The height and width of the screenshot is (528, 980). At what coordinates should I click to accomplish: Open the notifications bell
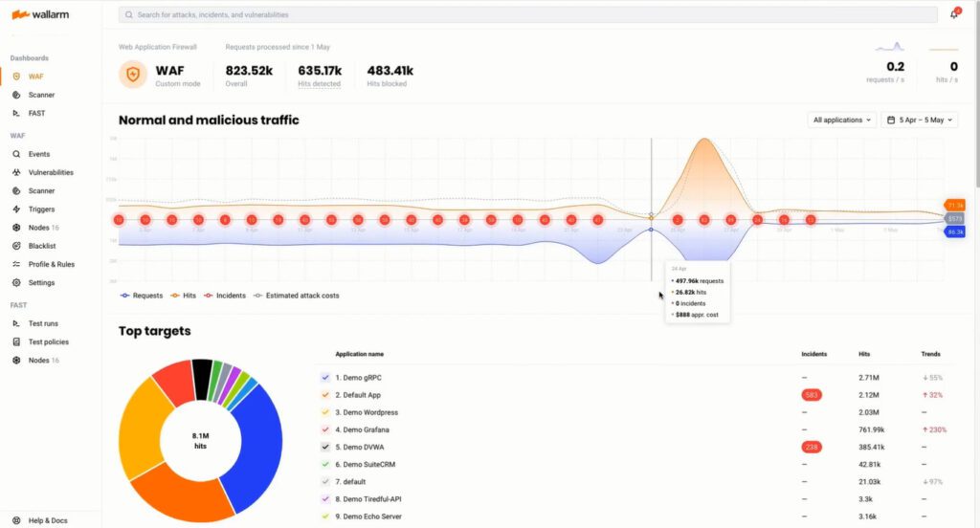pos(954,14)
